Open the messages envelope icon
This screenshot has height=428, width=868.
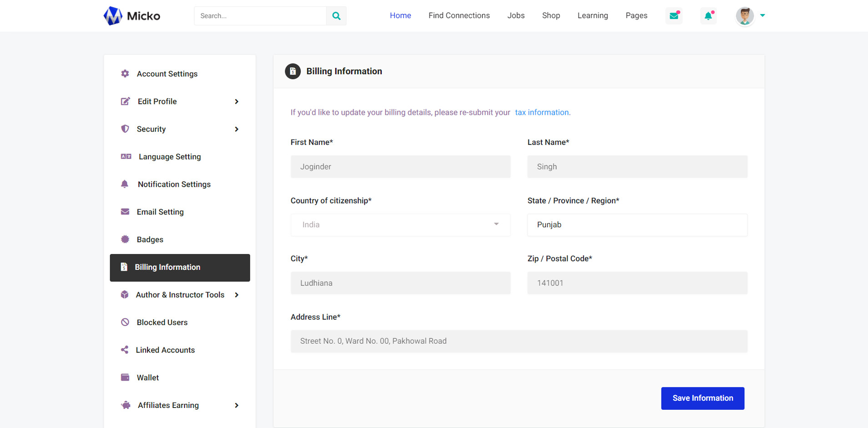coord(674,16)
